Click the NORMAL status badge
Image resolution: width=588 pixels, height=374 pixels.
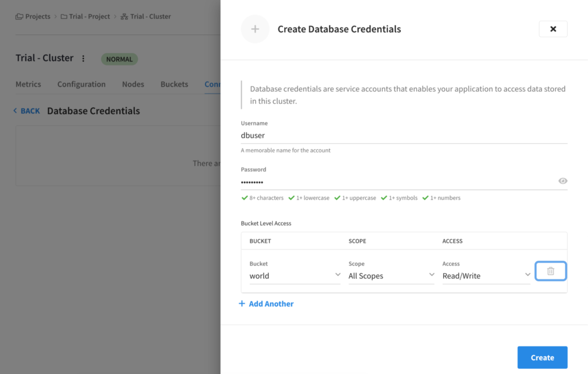(119, 59)
